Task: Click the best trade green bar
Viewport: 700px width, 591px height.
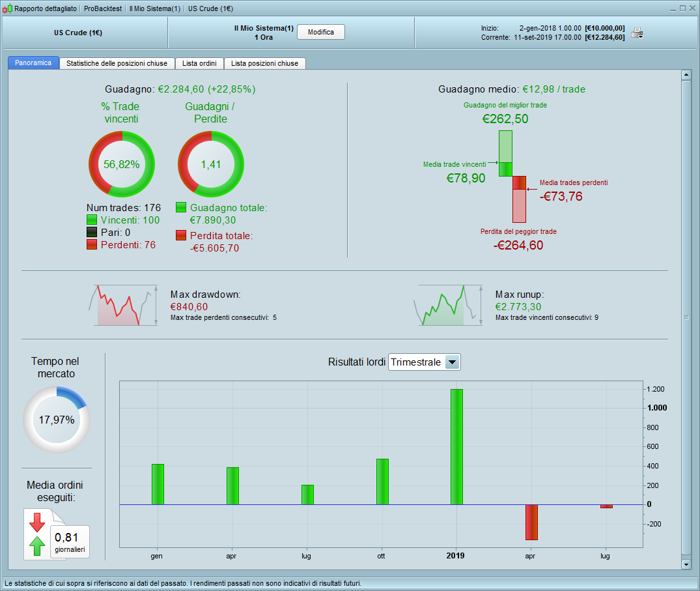Action: pyautogui.click(x=505, y=153)
